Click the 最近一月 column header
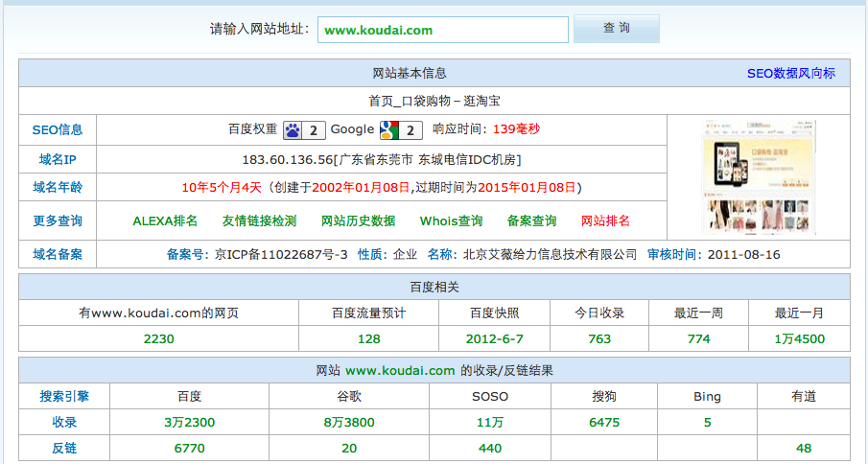This screenshot has width=868, height=464. click(799, 313)
